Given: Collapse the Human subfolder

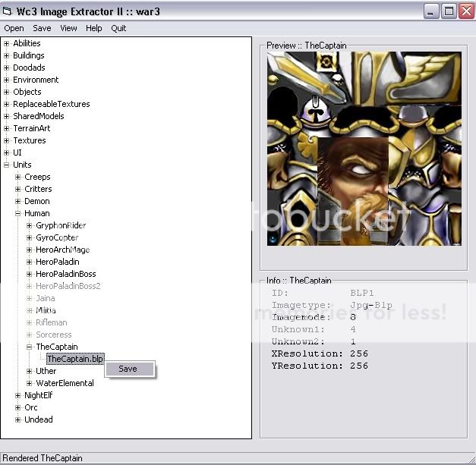Looking at the screenshot, I should [x=18, y=214].
